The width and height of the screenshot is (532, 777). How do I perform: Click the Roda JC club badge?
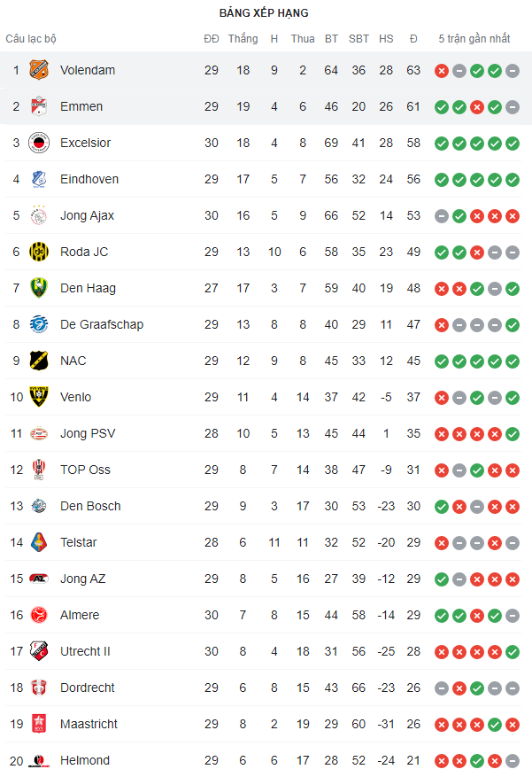[38, 252]
